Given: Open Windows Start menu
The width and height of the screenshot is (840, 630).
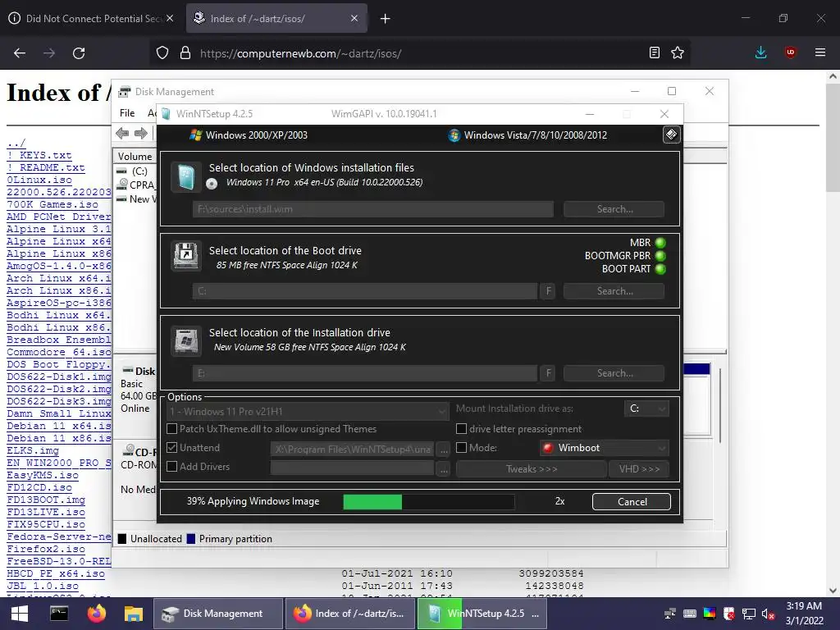Looking at the screenshot, I should 20,614.
